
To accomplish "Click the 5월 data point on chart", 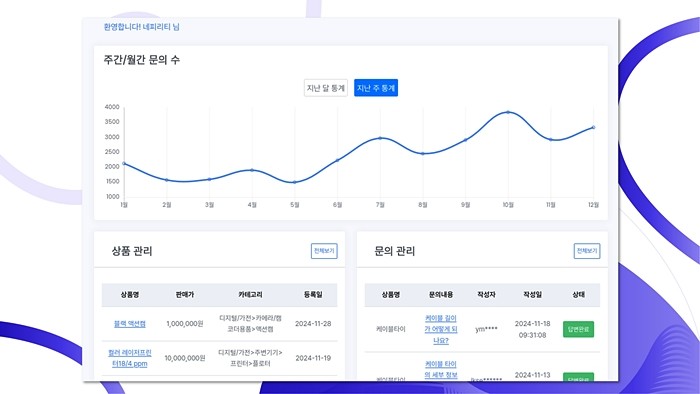I will (x=294, y=182).
